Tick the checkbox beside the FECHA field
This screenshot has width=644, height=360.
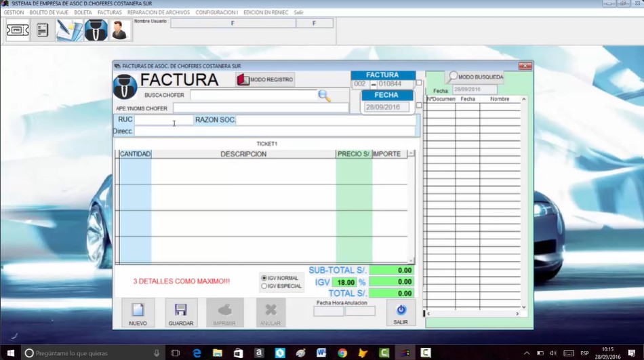pyautogui.click(x=419, y=105)
